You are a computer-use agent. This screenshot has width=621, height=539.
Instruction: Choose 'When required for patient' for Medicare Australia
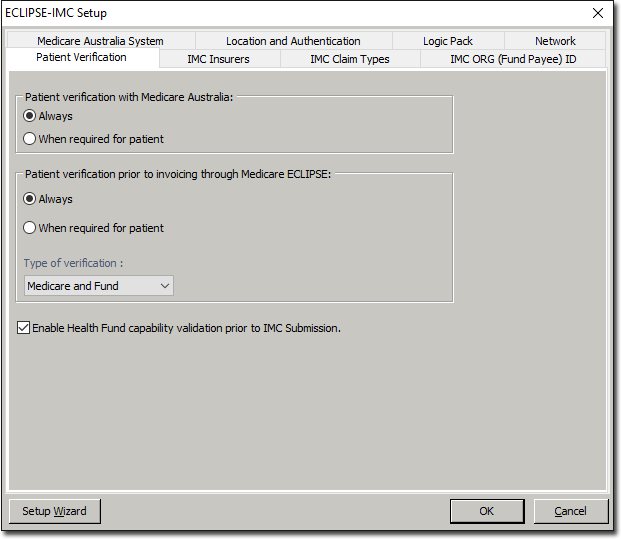[30, 139]
